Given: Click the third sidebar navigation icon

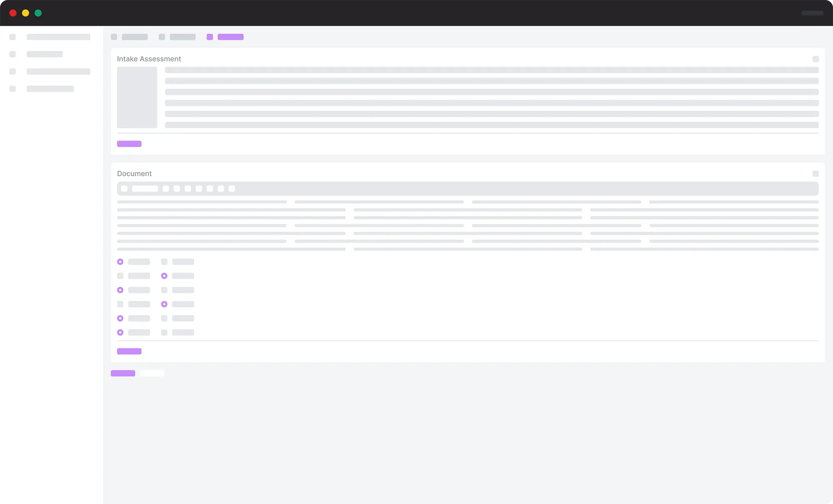Looking at the screenshot, I should (x=12, y=72).
